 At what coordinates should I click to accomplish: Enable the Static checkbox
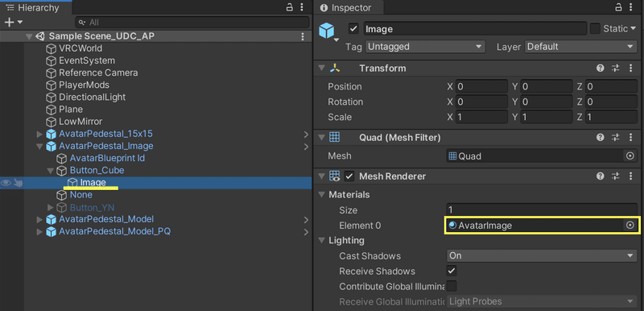coord(595,29)
